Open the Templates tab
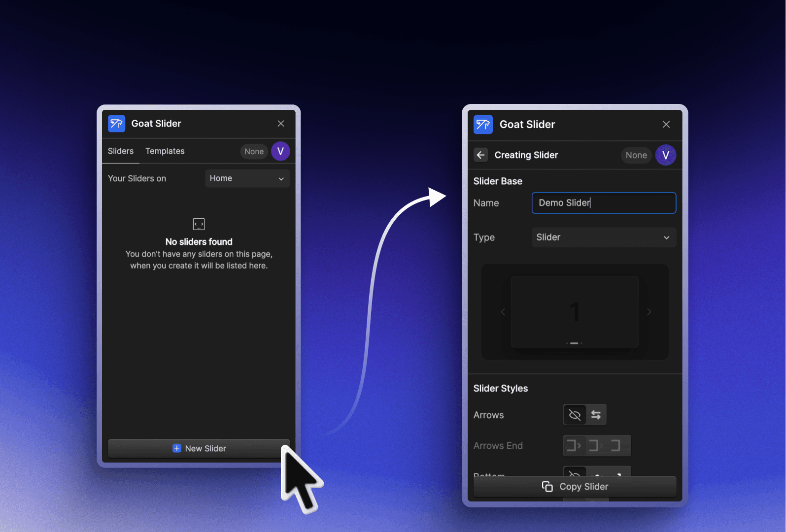Viewport: 786px width, 532px height. tap(165, 151)
